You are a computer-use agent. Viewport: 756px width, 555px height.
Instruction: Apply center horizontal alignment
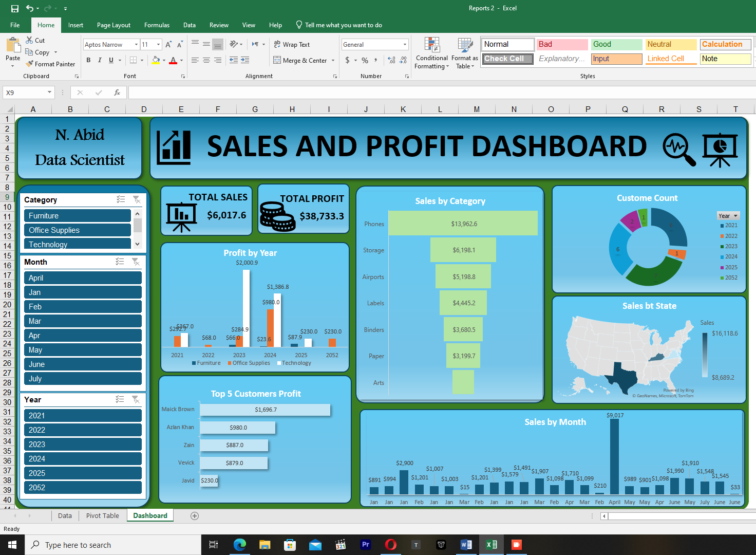pos(206,60)
